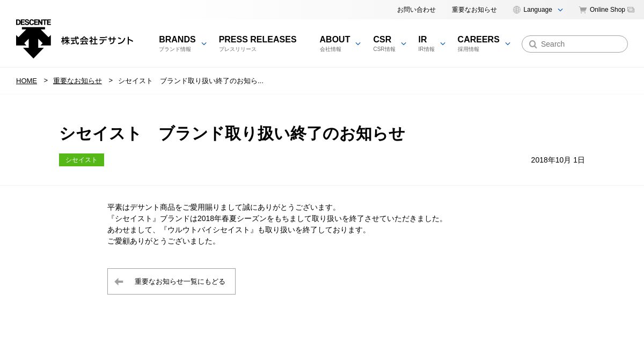This screenshot has height=338, width=644.
Task: Expand the CSR menu chevron
Action: click(x=404, y=43)
